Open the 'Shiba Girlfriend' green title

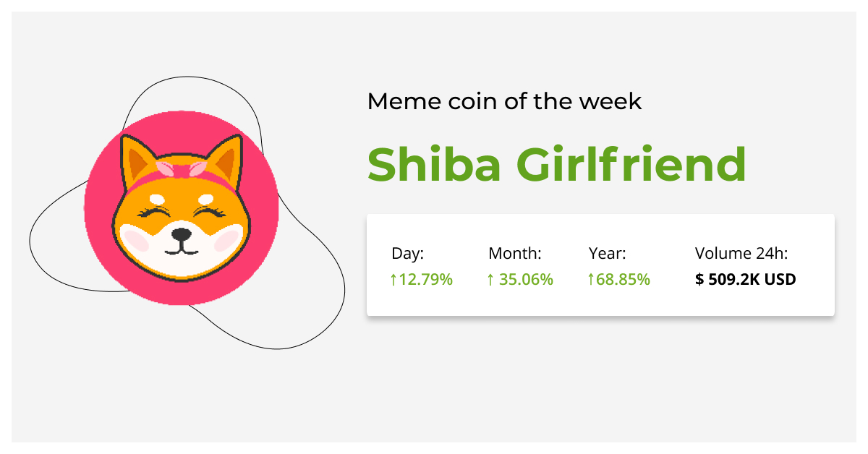[556, 165]
